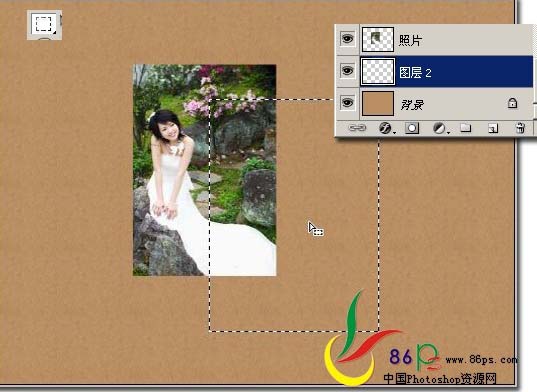Select the 照片 layer name

click(x=409, y=40)
